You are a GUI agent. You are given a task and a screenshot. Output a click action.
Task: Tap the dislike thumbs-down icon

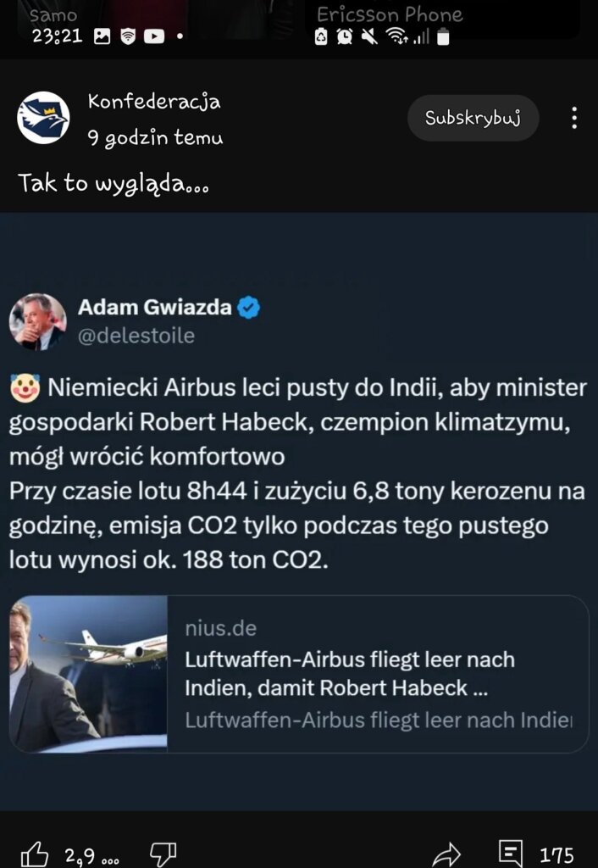coord(162,854)
